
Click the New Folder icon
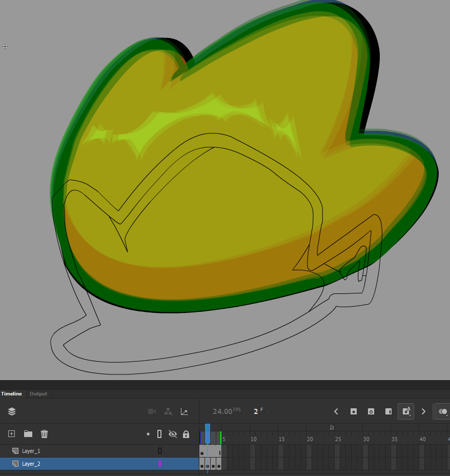[x=28, y=433]
